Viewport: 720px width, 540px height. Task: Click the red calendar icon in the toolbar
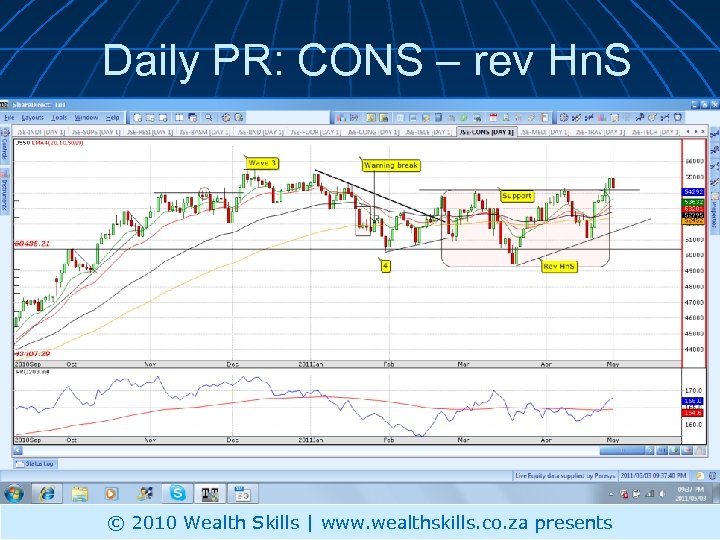pyautogui.click(x=493, y=118)
